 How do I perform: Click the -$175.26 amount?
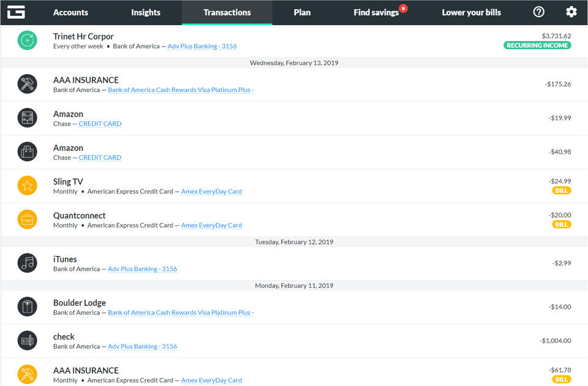(x=557, y=84)
